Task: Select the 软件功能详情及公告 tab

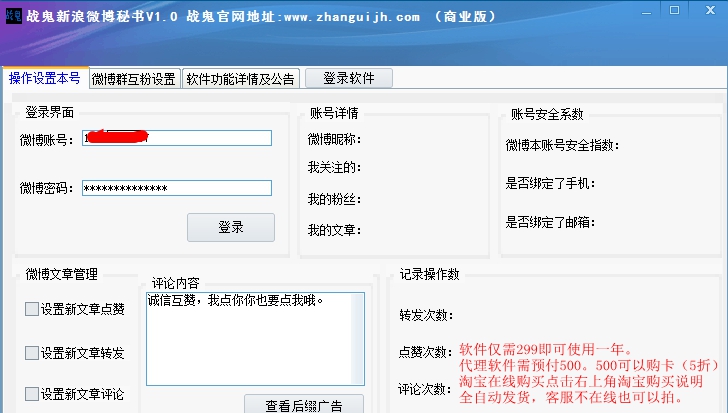Action: pos(240,79)
